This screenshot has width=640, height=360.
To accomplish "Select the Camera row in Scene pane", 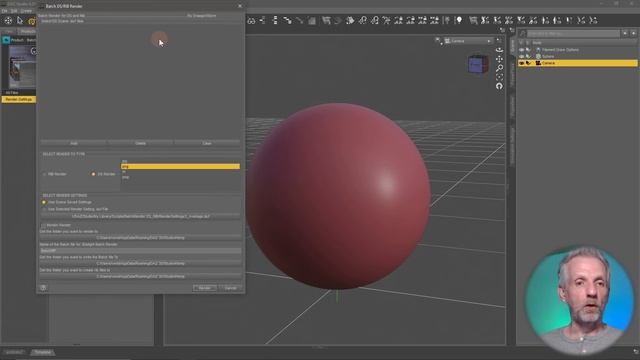I will tap(578, 63).
